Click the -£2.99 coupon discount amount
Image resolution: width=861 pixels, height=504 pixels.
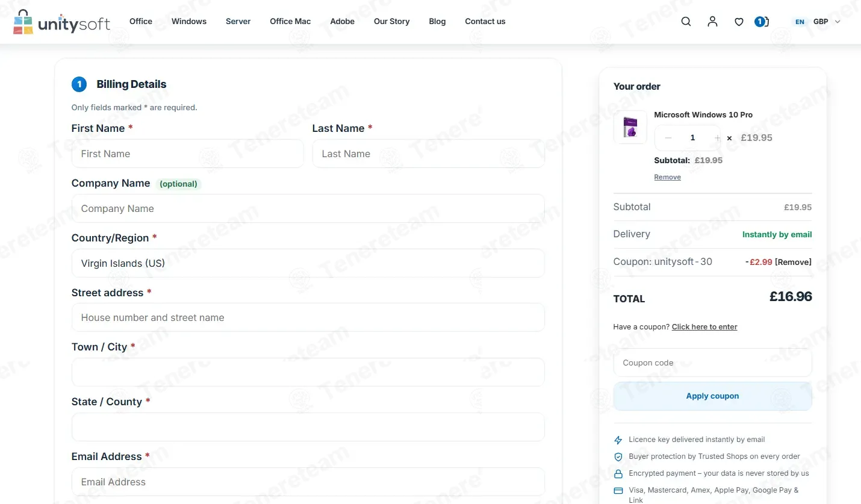click(x=759, y=262)
